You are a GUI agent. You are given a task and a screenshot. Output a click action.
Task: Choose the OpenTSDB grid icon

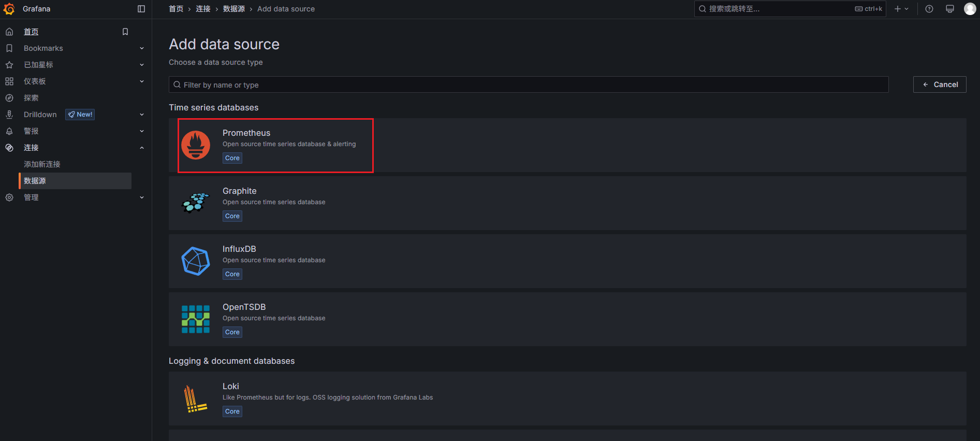coord(196,319)
